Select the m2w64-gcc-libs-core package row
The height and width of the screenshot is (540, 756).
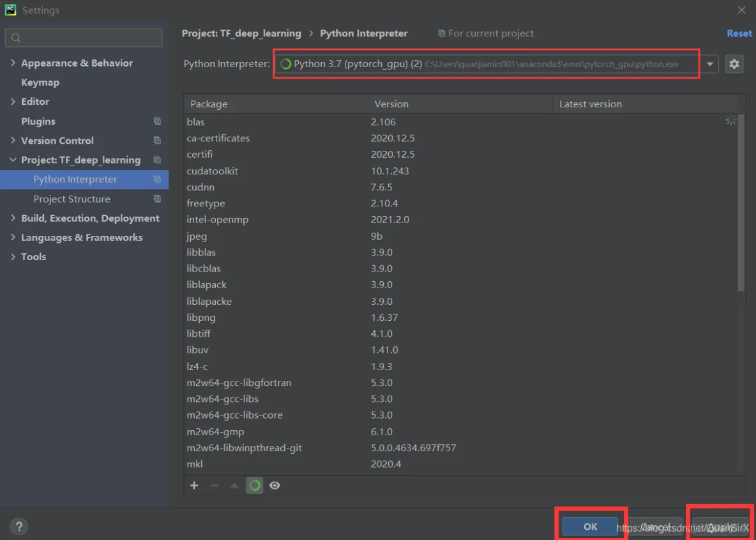point(460,415)
